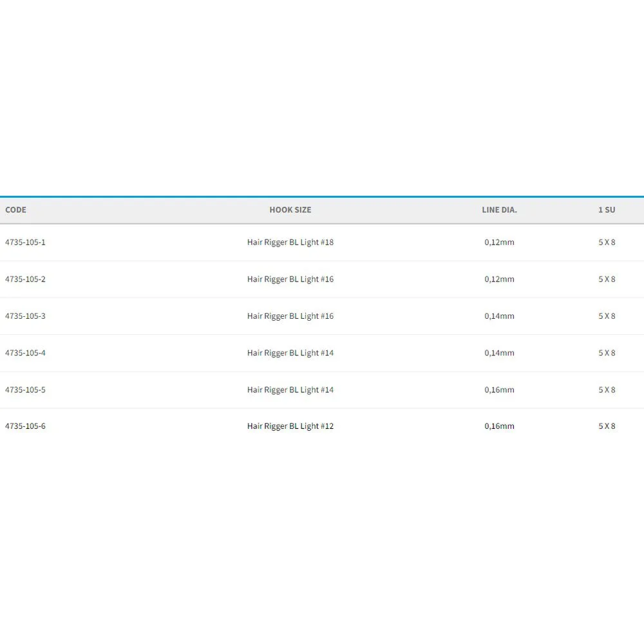Select product code 4735-105-3
This screenshot has height=644, width=644.
(x=25, y=316)
